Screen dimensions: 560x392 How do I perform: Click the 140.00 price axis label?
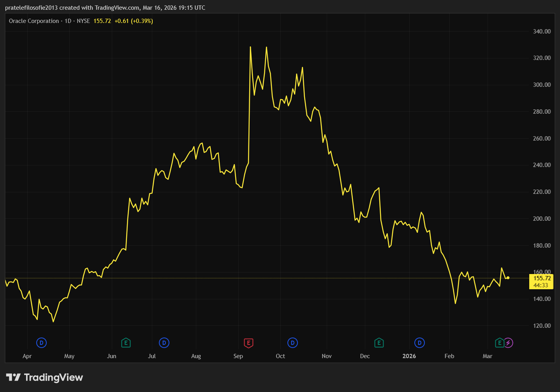click(x=542, y=299)
